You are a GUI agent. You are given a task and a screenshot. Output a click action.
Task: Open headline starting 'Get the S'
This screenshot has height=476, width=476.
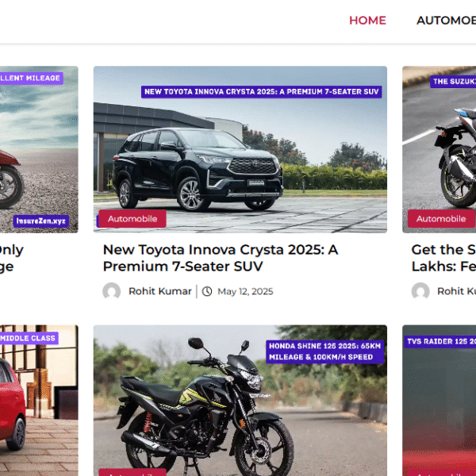click(x=443, y=258)
